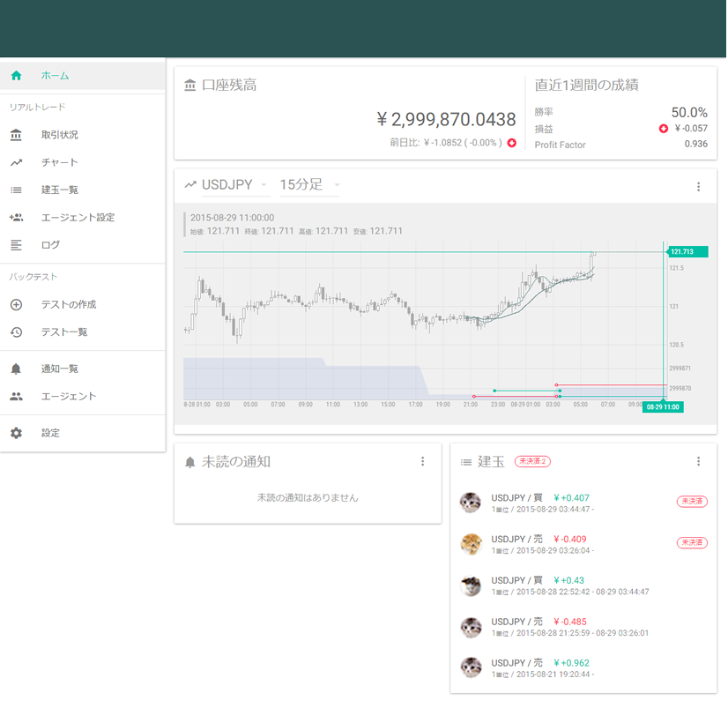The width and height of the screenshot is (728, 708).
Task: Click the chart icon beside USDJPY
Action: [x=190, y=185]
